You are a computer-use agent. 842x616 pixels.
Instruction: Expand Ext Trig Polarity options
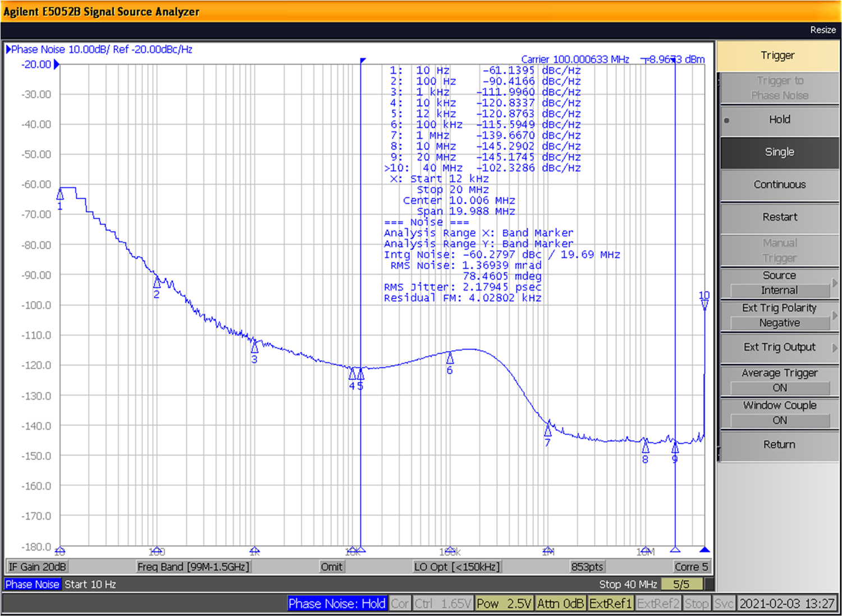tap(779, 315)
